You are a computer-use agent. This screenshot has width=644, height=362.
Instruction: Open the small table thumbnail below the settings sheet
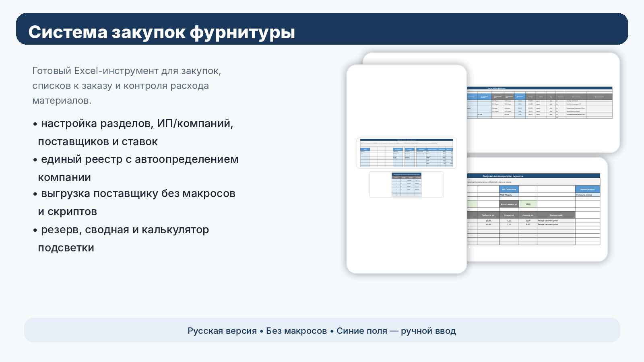(407, 185)
